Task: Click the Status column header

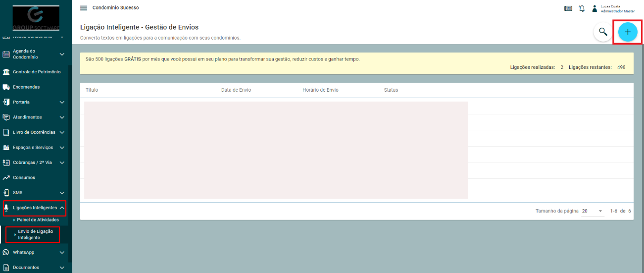Action: tap(391, 90)
